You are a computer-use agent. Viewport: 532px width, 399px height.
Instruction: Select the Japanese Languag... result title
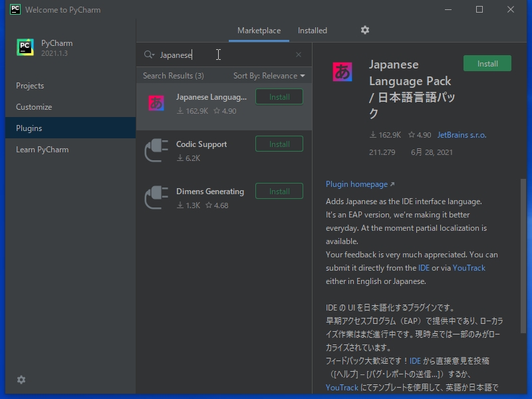click(211, 97)
